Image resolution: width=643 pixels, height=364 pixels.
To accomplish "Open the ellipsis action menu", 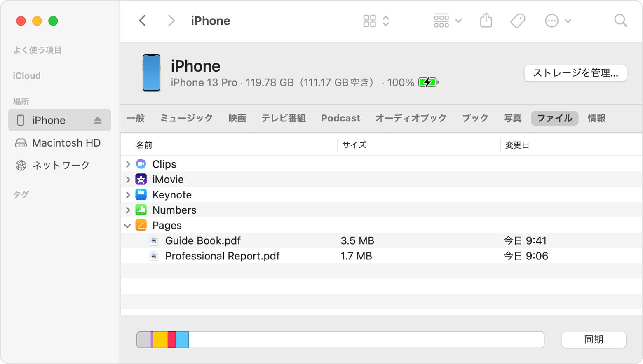I will tap(558, 21).
